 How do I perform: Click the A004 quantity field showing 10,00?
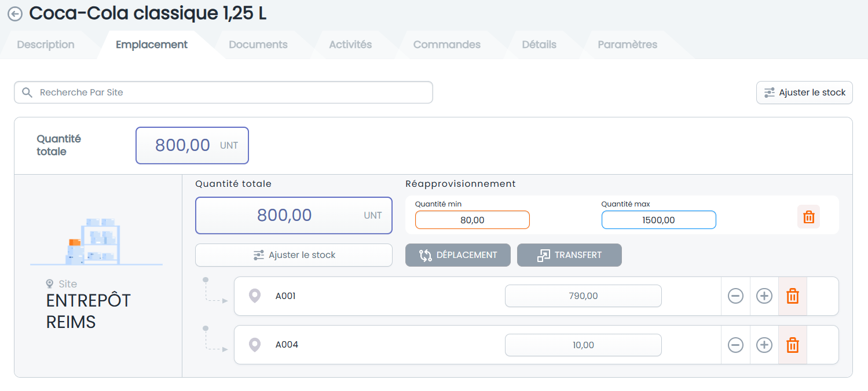tap(583, 345)
